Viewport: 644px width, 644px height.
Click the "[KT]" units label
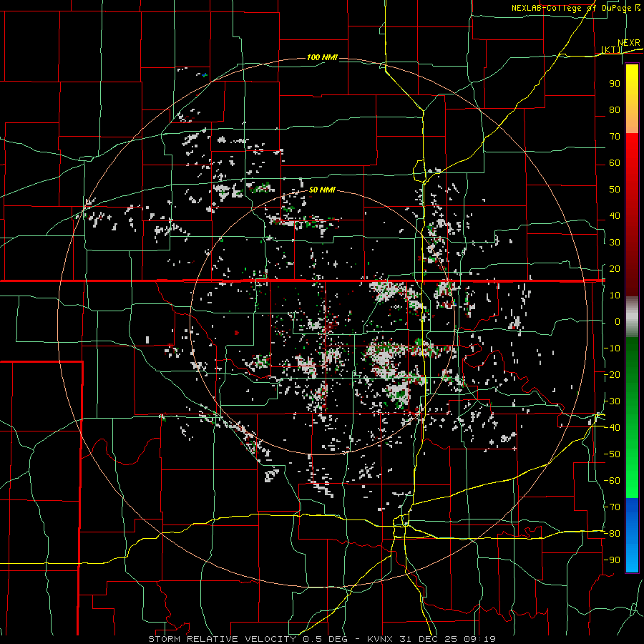611,49
